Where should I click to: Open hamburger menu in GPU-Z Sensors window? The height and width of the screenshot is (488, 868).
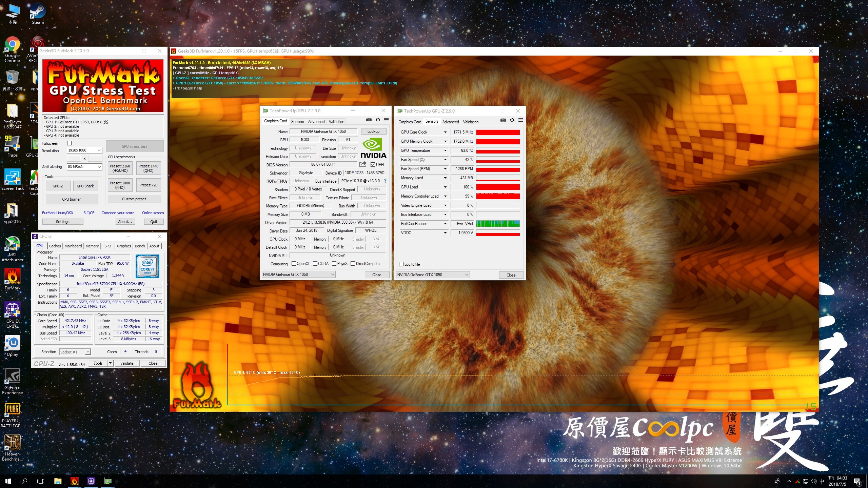point(520,120)
